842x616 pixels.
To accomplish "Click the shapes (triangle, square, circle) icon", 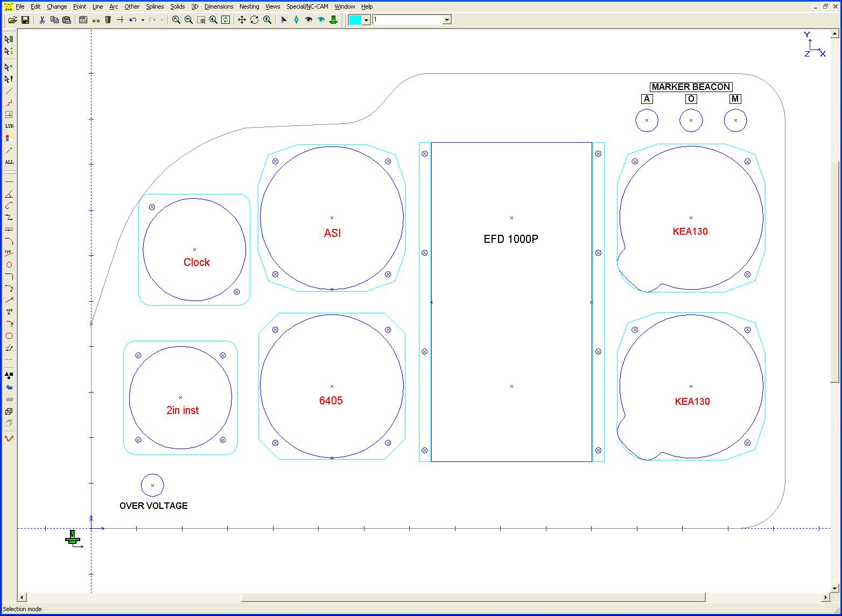I will click(9, 375).
